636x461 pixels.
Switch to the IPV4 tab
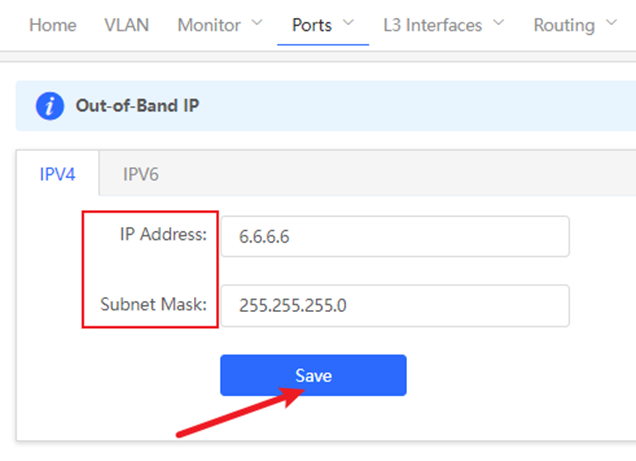point(57,173)
